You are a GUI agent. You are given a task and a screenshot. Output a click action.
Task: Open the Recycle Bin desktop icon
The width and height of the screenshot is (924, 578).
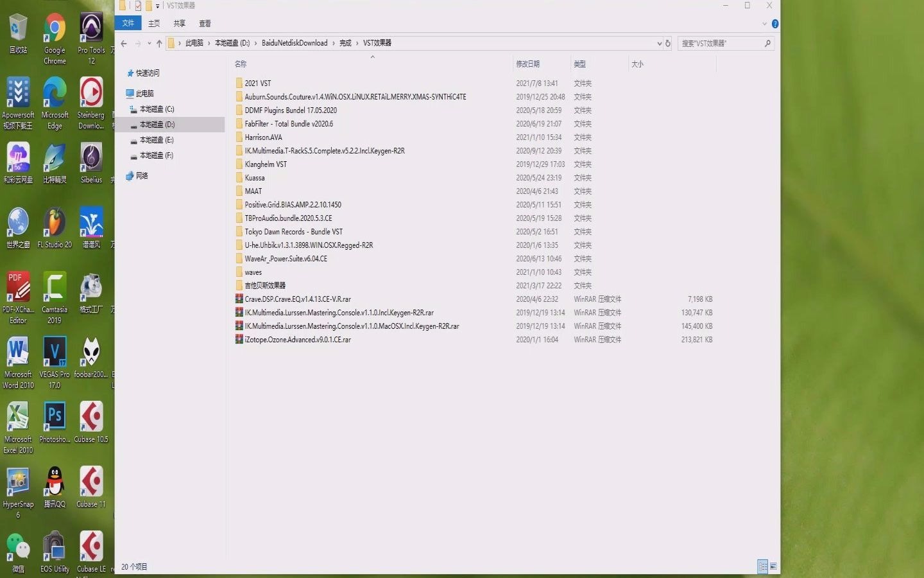tap(18, 34)
